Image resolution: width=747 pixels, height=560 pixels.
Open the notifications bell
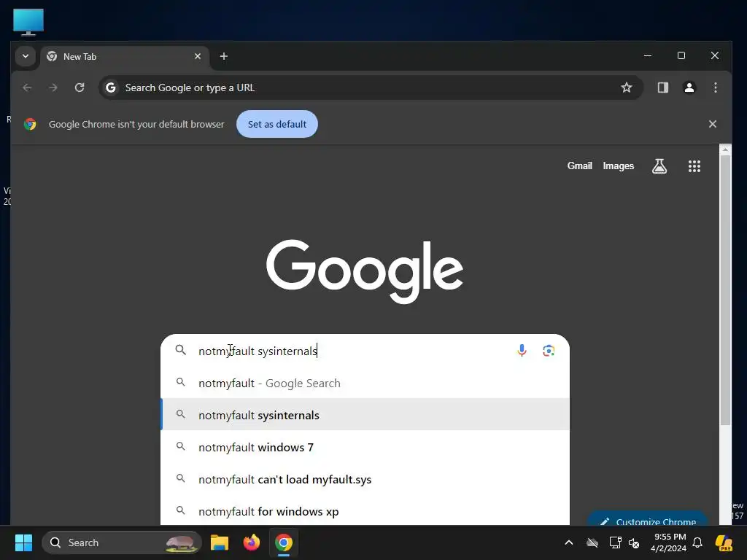click(697, 542)
